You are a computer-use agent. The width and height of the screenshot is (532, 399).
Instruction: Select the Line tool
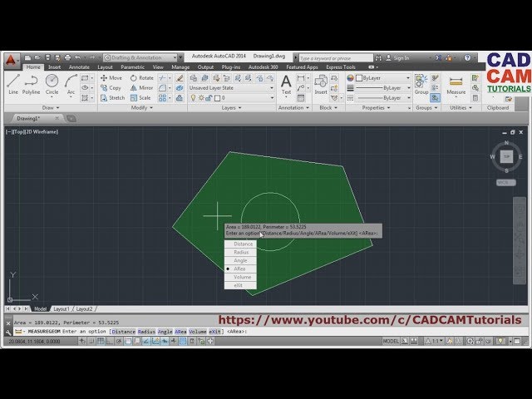tap(13, 84)
